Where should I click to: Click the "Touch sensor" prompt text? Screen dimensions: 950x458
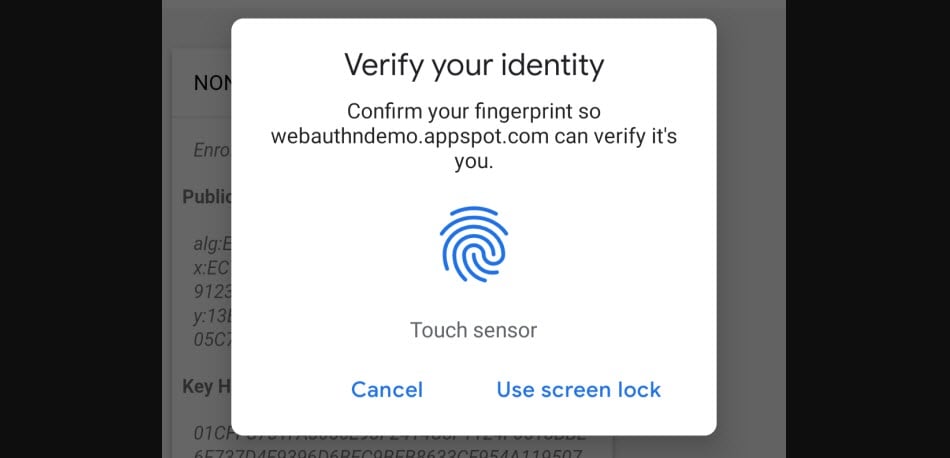[474, 330]
